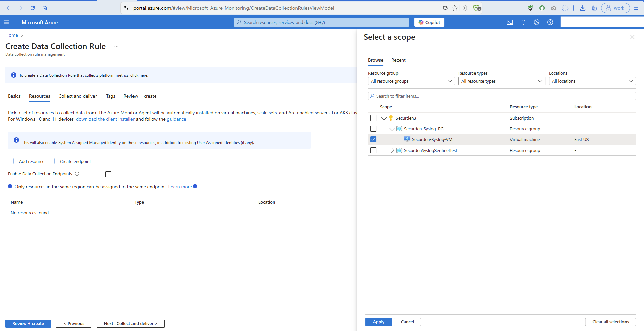The image size is (644, 331).
Task: Open the browser extensions puzzle icon
Action: tap(565, 8)
